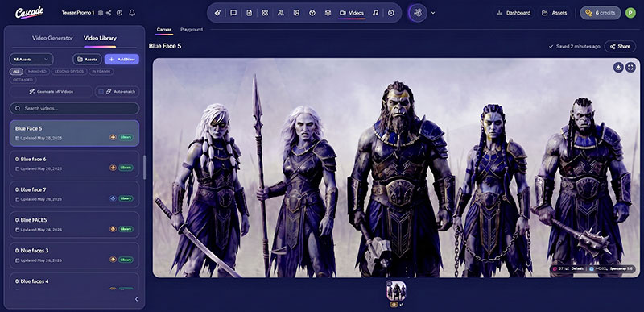Screen dimensions: 644x312
Task: Click the orange badge icon on Blue Face 5 card
Action: point(113,137)
